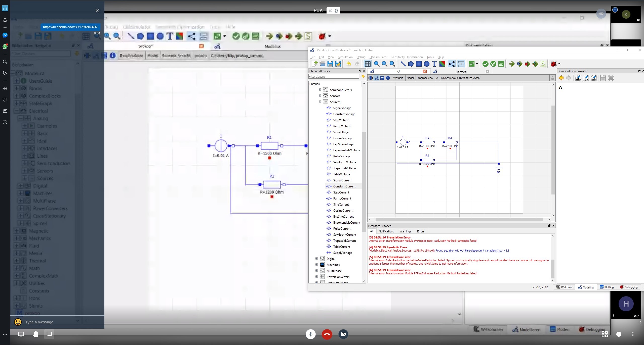The image size is (644, 345).
Task: Simulate with transformational debugger icon
Action: click(519, 64)
